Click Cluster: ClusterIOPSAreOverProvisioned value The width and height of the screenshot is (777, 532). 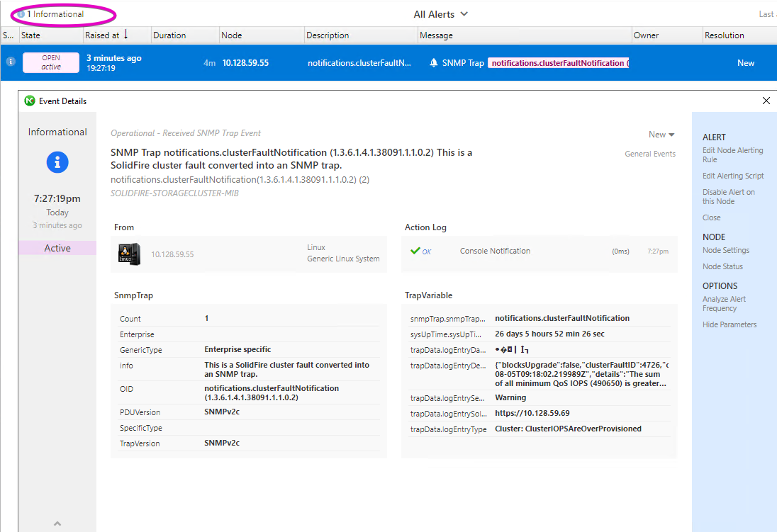[x=568, y=429]
